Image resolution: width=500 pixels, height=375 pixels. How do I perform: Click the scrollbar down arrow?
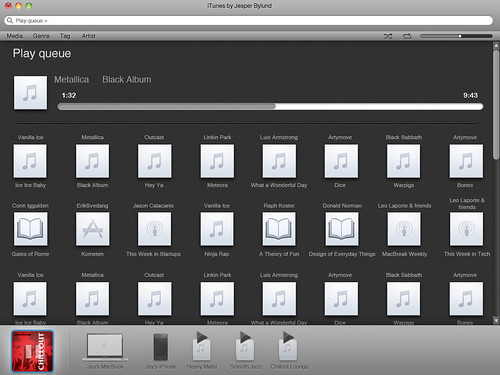496,321
